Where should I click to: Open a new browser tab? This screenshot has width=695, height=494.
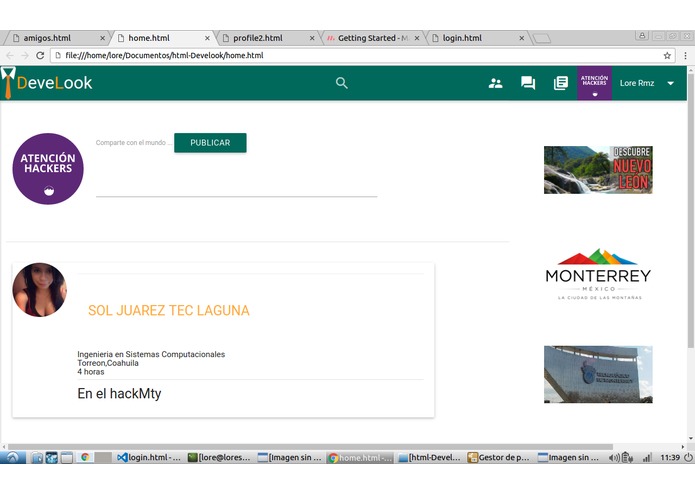542,39
